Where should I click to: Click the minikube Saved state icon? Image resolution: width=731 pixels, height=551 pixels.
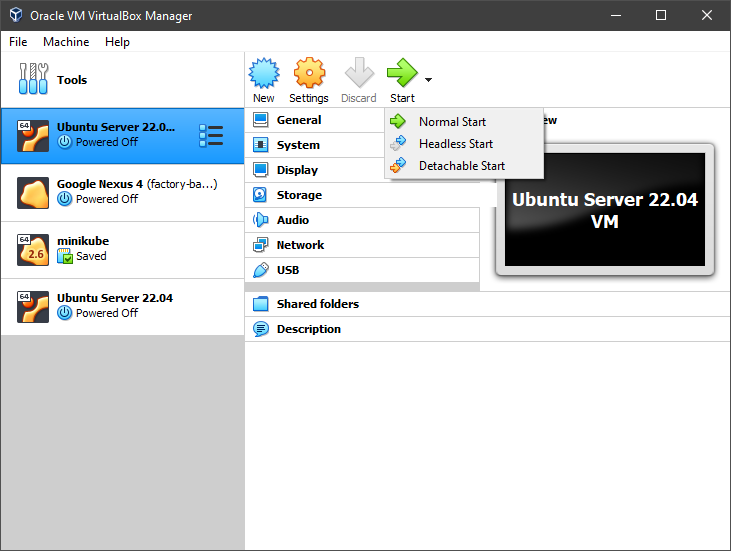coord(65,256)
